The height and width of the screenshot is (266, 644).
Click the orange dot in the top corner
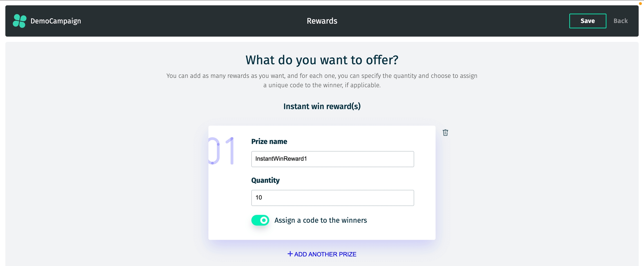point(640,4)
